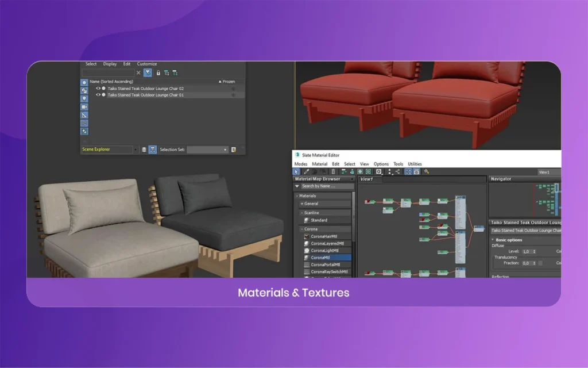Click Select by Material icon
The height and width of the screenshot is (368, 588).
click(x=427, y=171)
